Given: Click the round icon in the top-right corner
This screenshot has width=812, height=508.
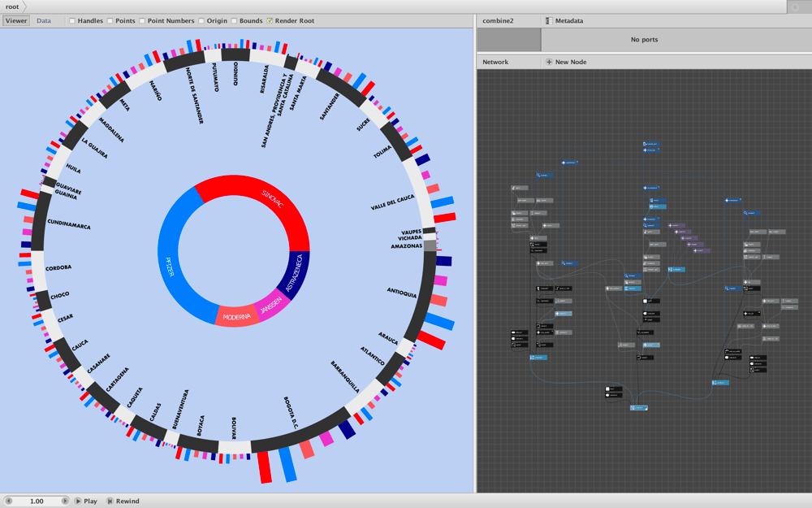Looking at the screenshot, I should (x=795, y=7).
